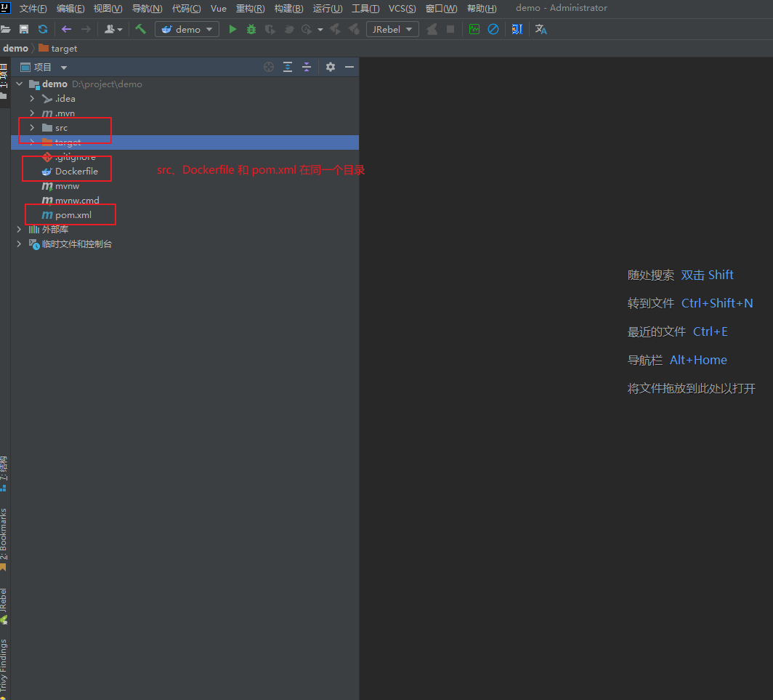773x700 pixels.
Task: Open the 文件(F) menu
Action: tap(33, 9)
